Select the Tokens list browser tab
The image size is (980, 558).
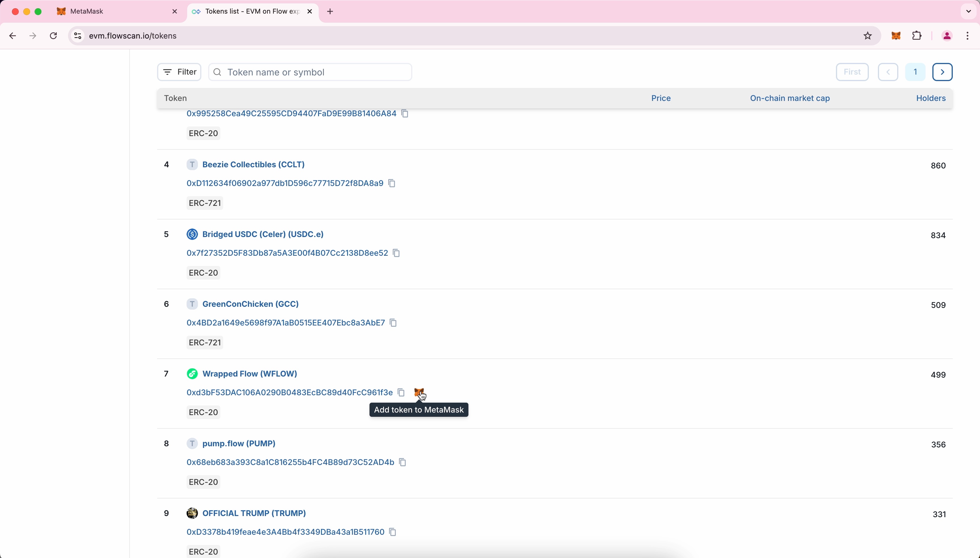[x=251, y=12]
